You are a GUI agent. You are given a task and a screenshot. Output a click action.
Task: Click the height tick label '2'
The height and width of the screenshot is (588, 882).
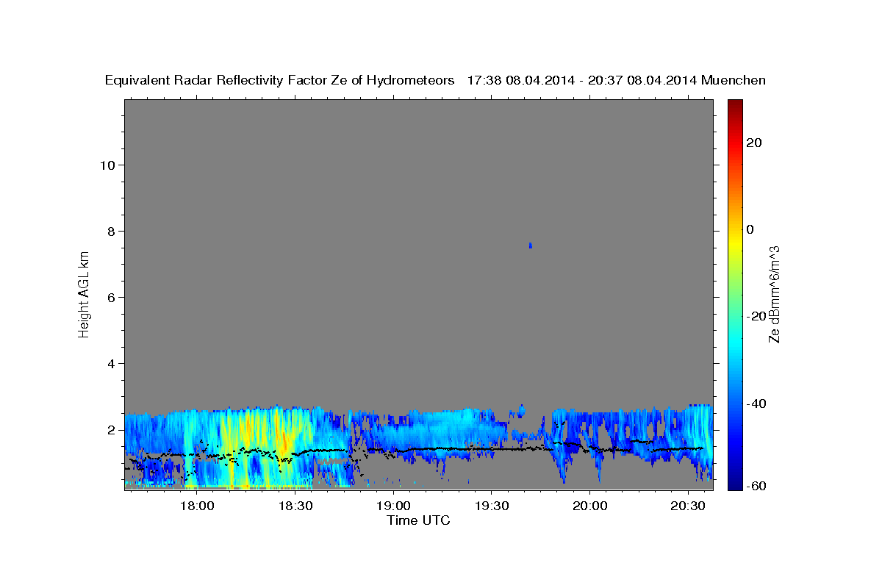[111, 429]
